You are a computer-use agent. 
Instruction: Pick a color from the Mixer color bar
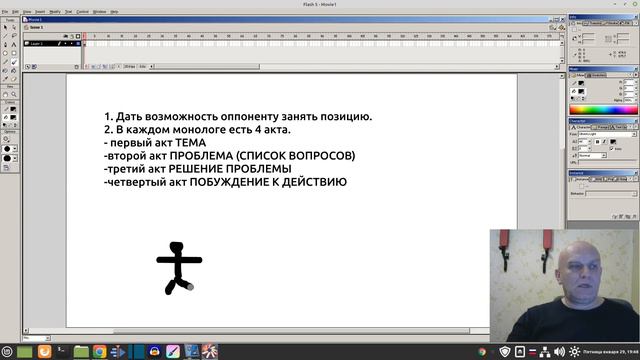tap(603, 109)
